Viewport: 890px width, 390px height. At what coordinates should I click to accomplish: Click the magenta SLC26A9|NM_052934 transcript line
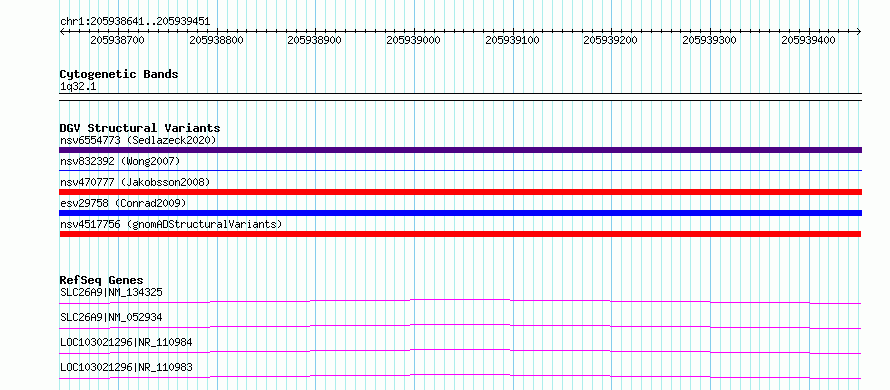pos(460,326)
